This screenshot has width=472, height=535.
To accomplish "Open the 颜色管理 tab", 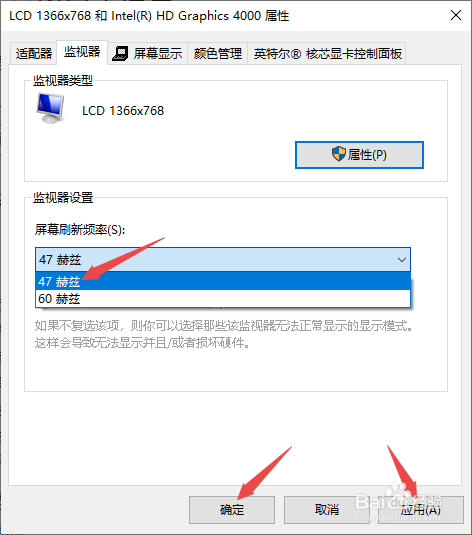I will coord(218,54).
